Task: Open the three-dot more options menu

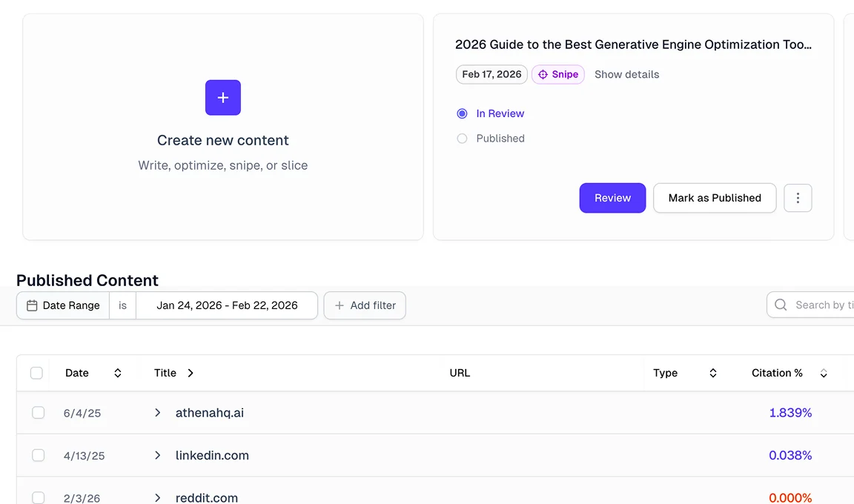Action: tap(798, 198)
